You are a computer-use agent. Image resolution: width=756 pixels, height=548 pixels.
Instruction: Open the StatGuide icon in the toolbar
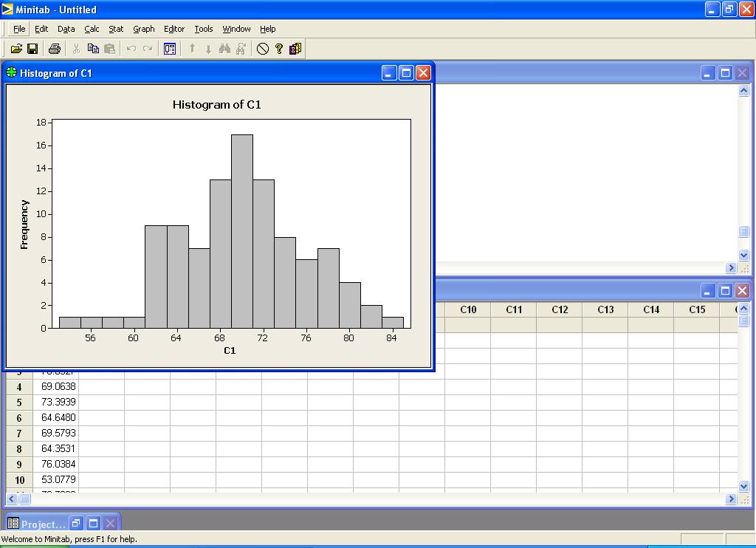295,49
